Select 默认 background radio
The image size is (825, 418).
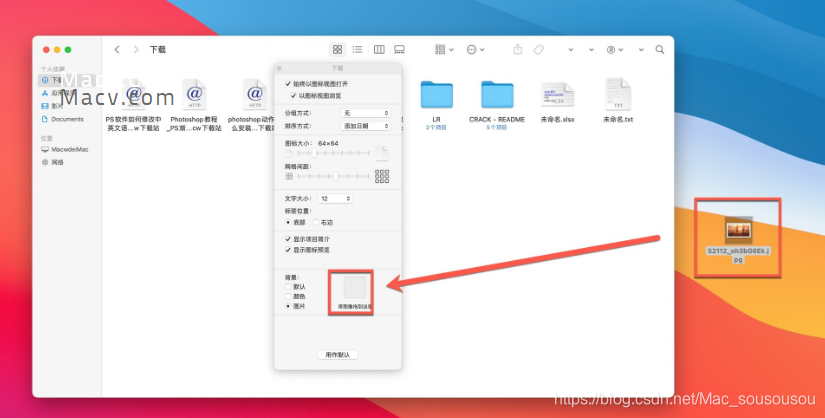pyautogui.click(x=288, y=287)
